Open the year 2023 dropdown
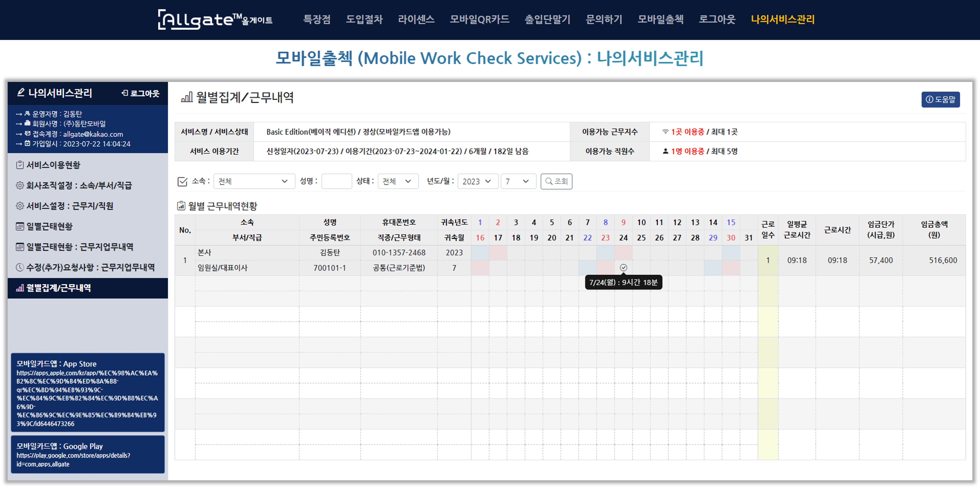The image size is (980, 489). [478, 182]
